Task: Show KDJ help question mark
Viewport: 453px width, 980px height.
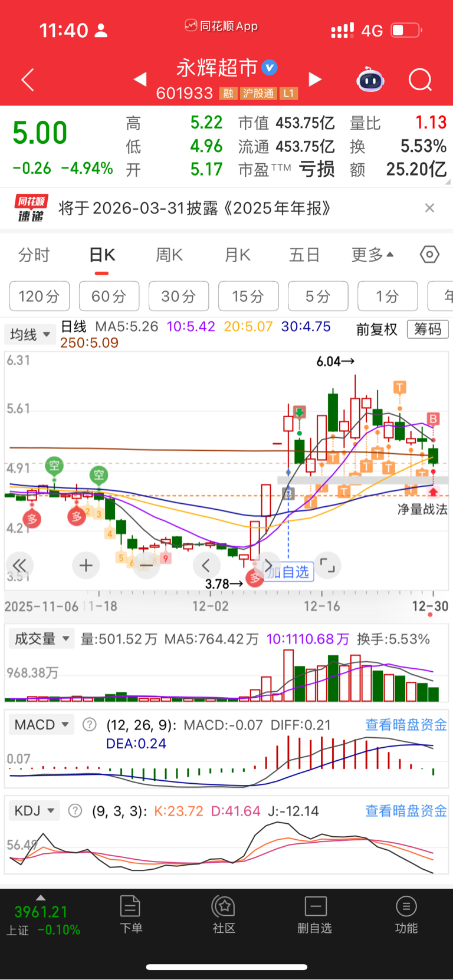Action: click(x=75, y=810)
